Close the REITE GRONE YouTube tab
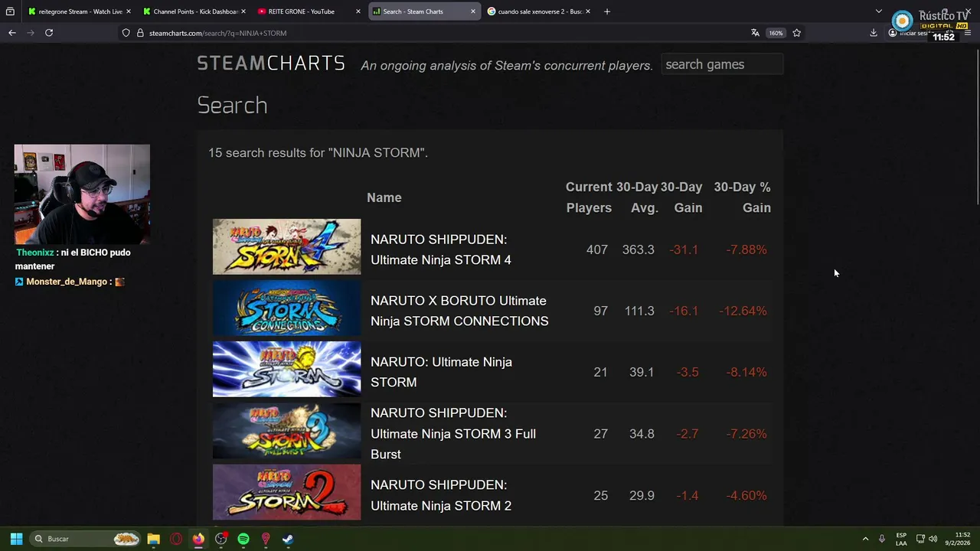The height and width of the screenshot is (551, 980). click(x=358, y=11)
